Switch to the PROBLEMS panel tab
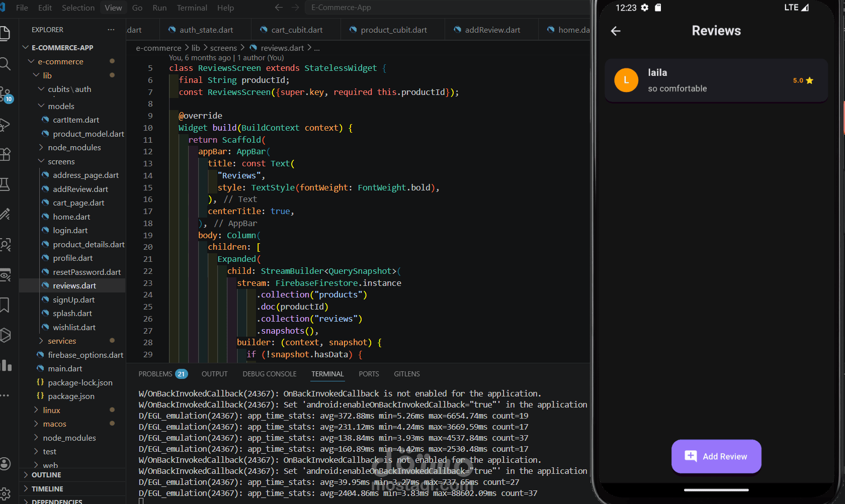The height and width of the screenshot is (504, 845). 163,374
